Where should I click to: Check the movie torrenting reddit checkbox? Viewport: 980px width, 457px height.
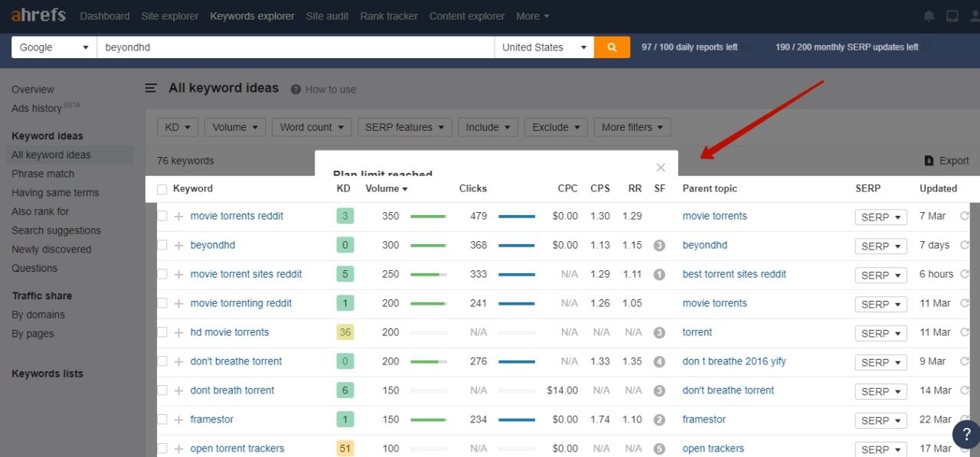tap(162, 304)
